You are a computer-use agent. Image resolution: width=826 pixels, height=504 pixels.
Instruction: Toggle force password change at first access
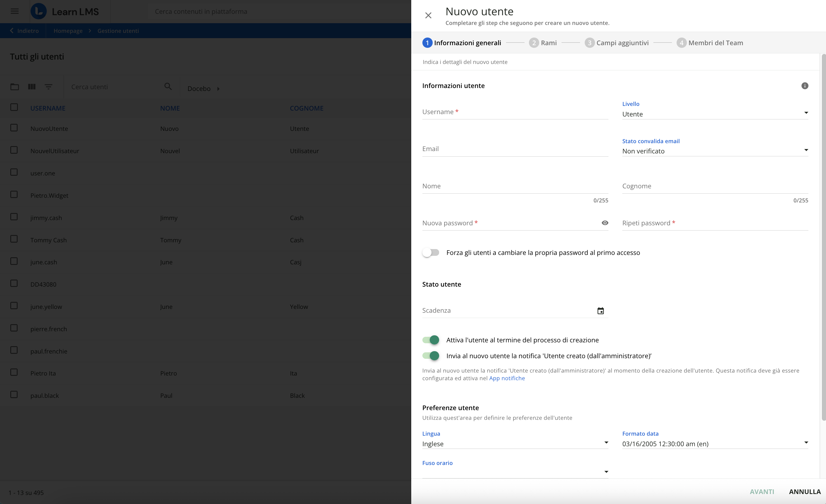(431, 252)
